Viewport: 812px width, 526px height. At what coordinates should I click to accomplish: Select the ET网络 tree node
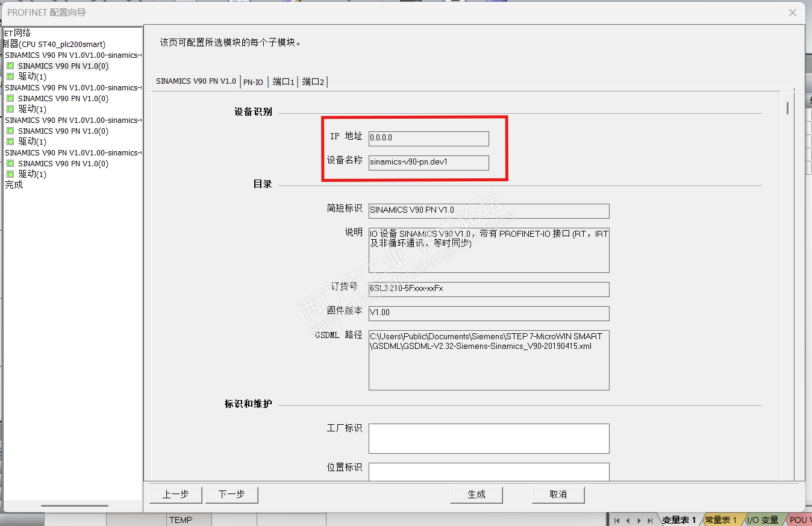tap(17, 33)
